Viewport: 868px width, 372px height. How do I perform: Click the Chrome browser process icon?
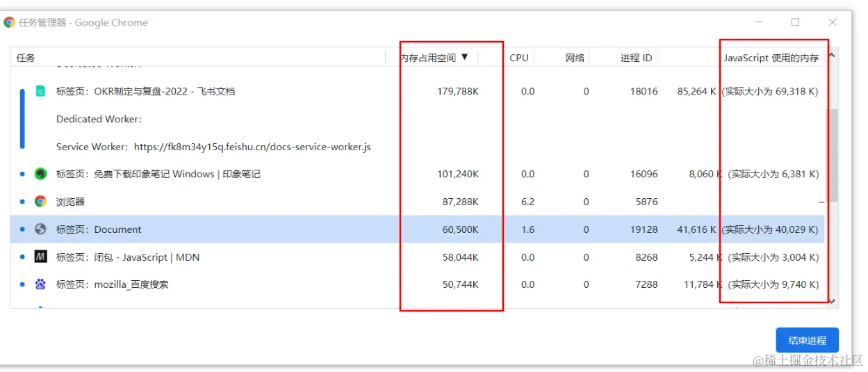click(x=41, y=202)
